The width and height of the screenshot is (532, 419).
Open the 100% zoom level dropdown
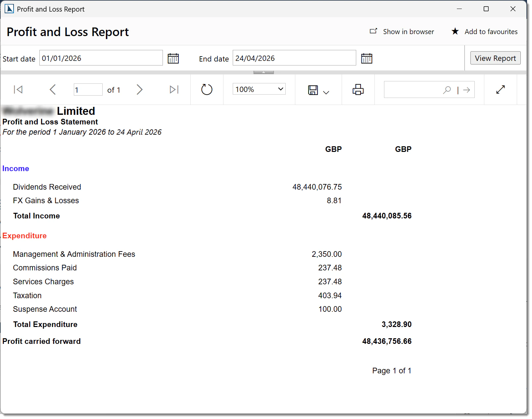click(x=259, y=89)
